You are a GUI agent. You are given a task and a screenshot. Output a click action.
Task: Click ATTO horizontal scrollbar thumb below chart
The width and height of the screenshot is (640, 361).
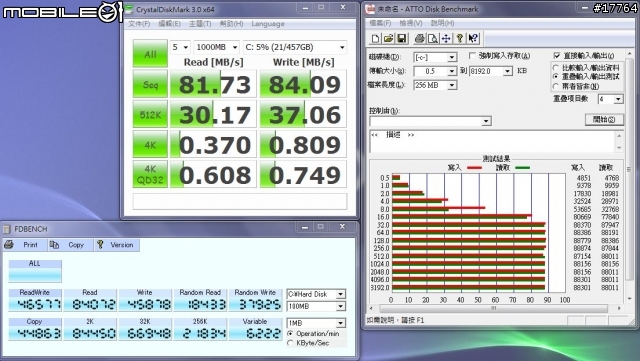[x=493, y=308]
